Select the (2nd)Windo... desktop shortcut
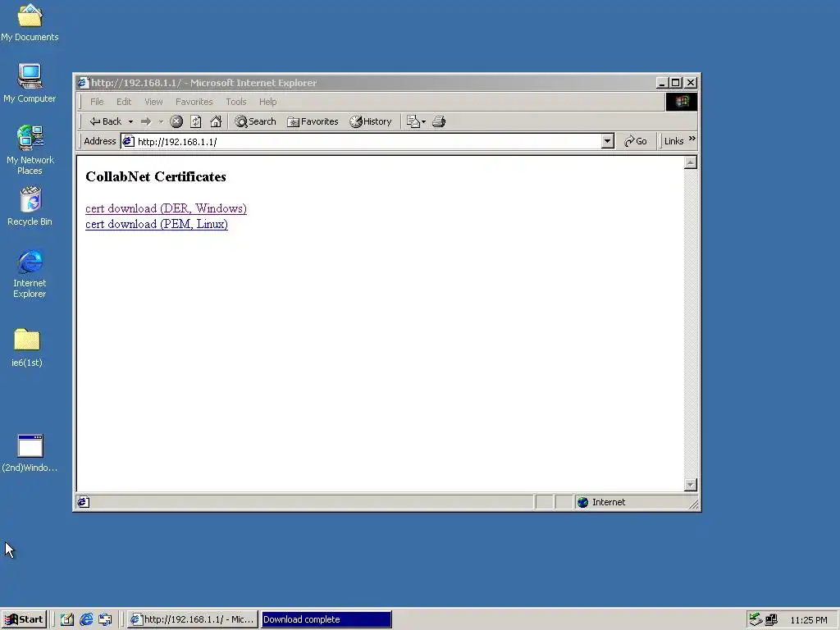Screen dimensions: 840x630 pos(30,453)
